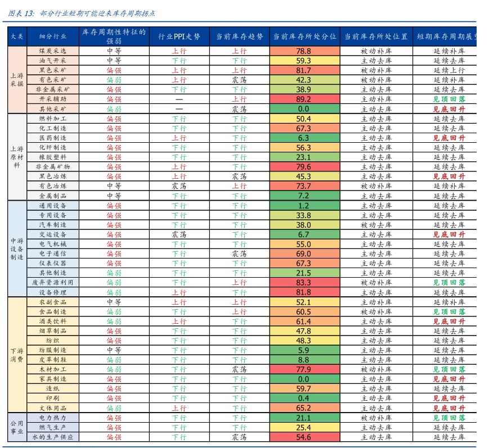This screenshot has width=498, height=448.
Task: Select the 当前库存所处位置 column header
Action: [376, 37]
